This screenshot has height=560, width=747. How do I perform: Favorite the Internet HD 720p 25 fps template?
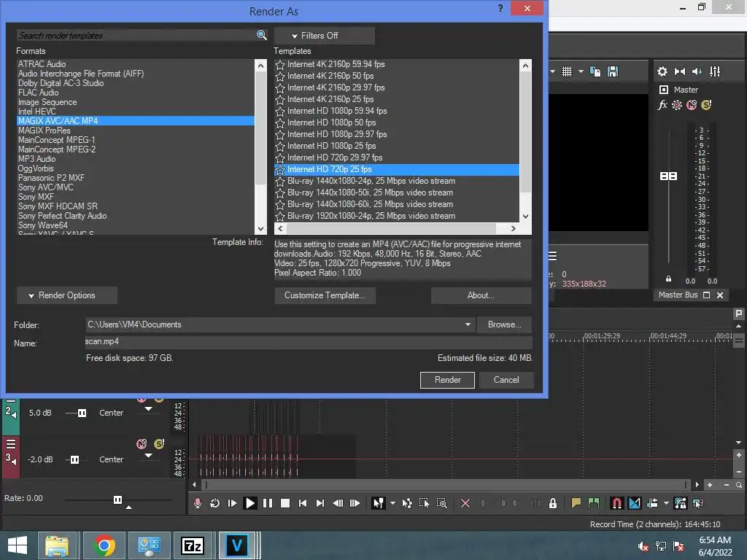coord(280,169)
